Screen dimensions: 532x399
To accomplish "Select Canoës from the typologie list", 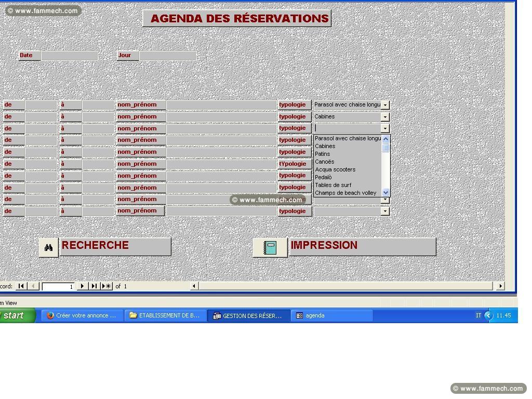I will click(x=348, y=162).
